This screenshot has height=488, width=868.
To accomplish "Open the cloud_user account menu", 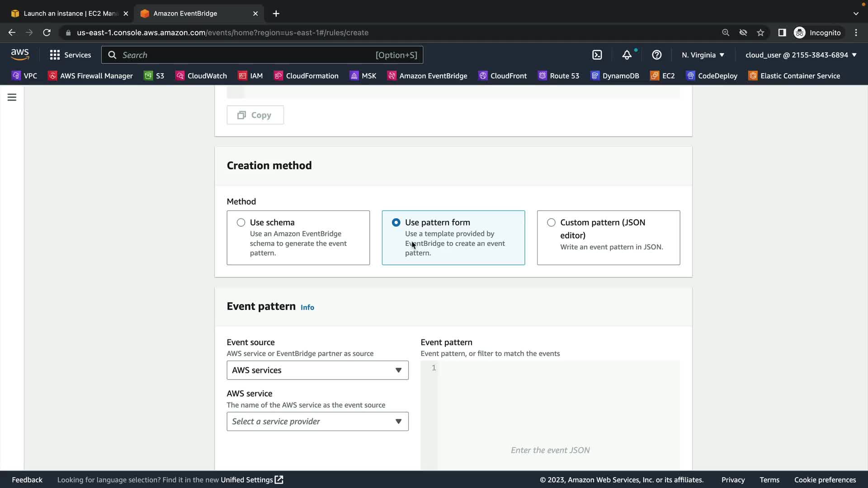I will click(x=801, y=55).
